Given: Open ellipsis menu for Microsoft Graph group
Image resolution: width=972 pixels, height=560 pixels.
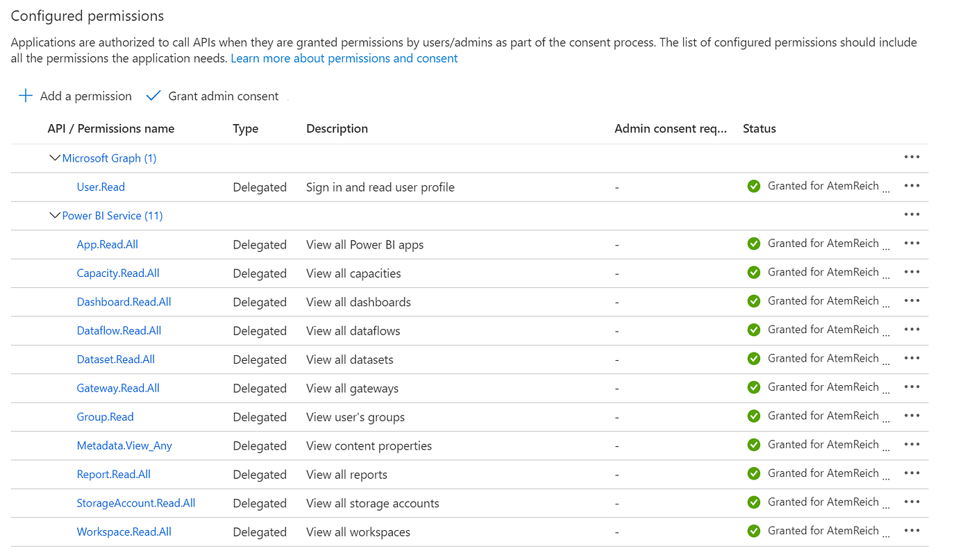Looking at the screenshot, I should [912, 158].
